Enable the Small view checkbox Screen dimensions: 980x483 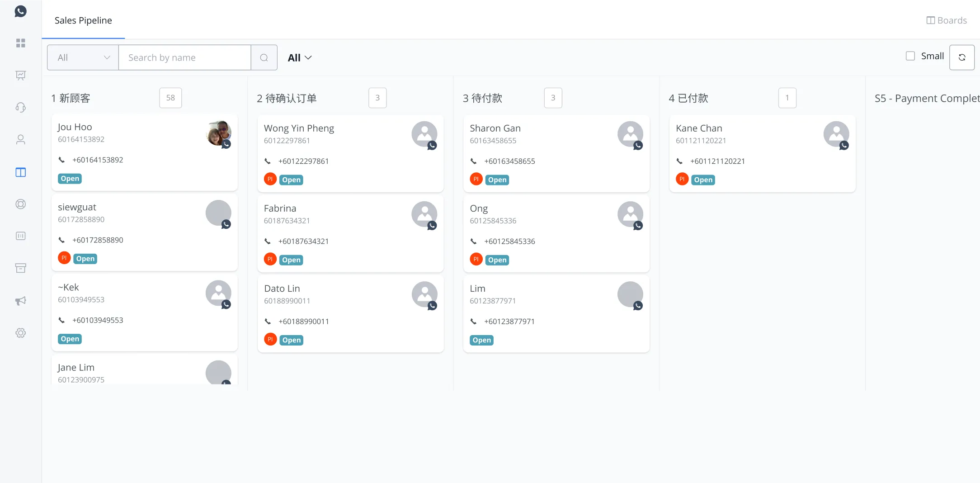click(910, 56)
